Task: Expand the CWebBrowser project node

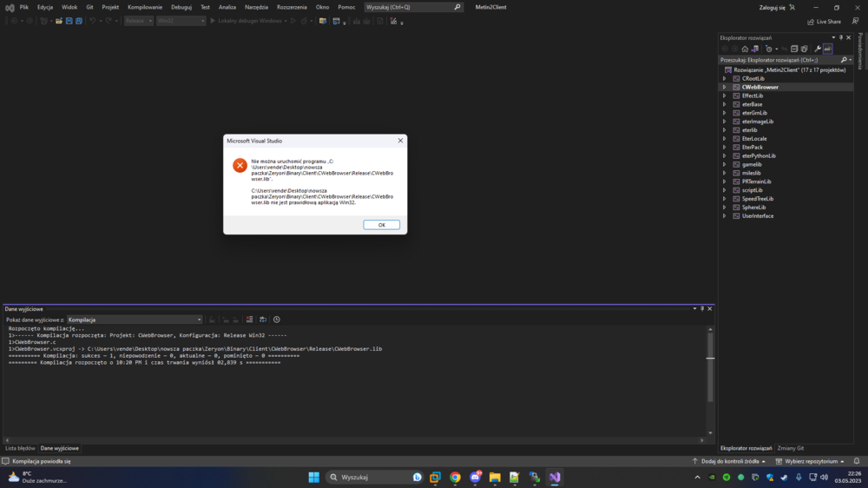Action: point(724,87)
